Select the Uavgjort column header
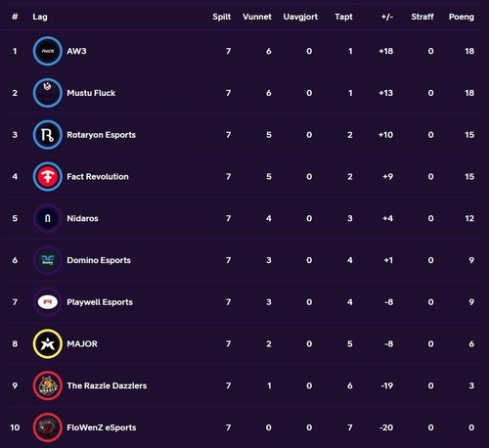Image resolution: width=489 pixels, height=448 pixels. coord(300,17)
